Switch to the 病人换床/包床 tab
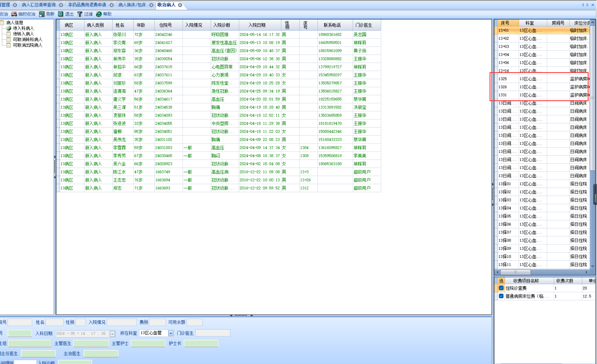The width and height of the screenshot is (597, 364). click(x=132, y=5)
